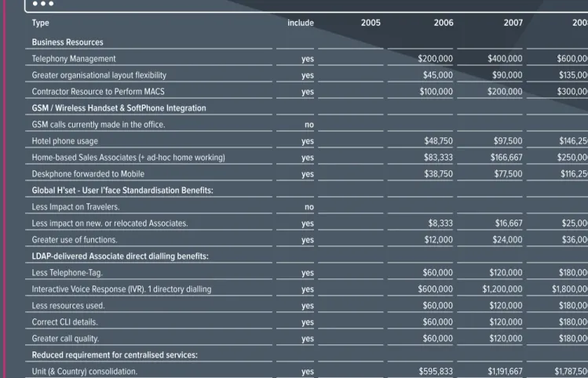Select 'GSM / Wireless Handset & SoftPhone Integration' heading

[119, 108]
